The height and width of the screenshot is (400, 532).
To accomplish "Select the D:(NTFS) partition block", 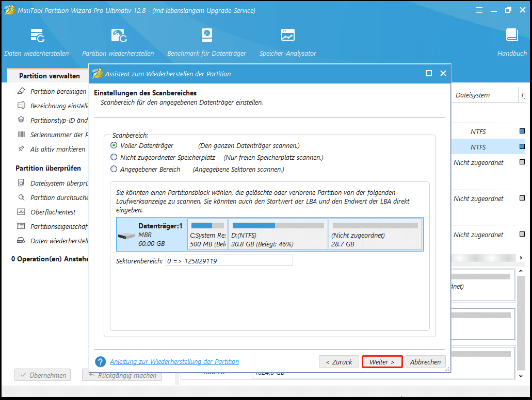I will [279, 234].
